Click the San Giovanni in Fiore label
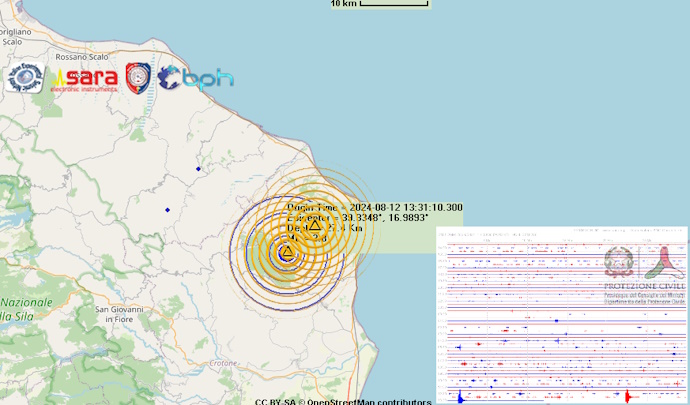 click(x=120, y=313)
